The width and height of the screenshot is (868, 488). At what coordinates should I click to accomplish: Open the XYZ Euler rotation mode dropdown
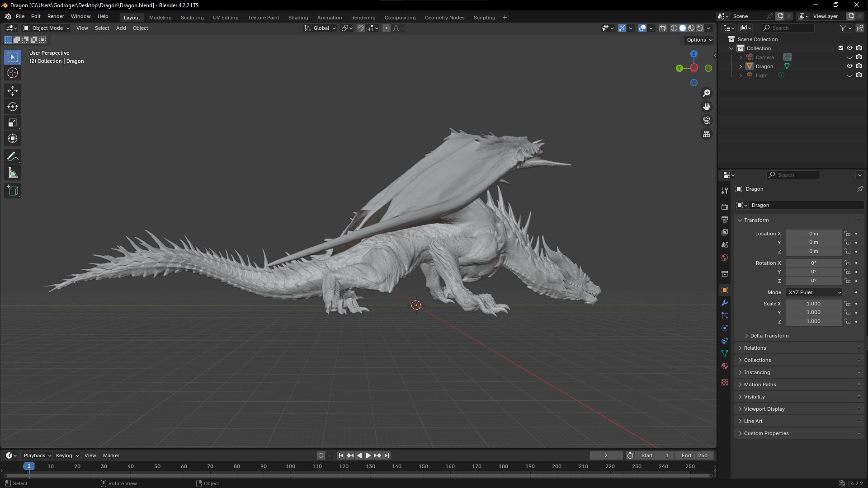[814, 292]
